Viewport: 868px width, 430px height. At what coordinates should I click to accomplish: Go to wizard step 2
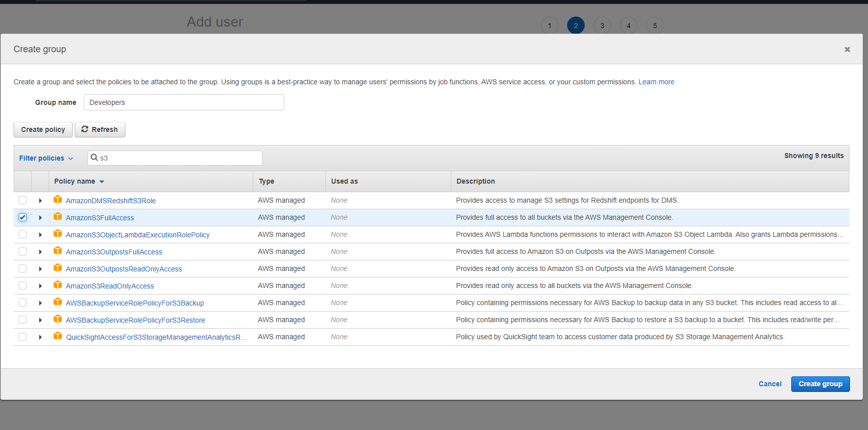coord(576,26)
